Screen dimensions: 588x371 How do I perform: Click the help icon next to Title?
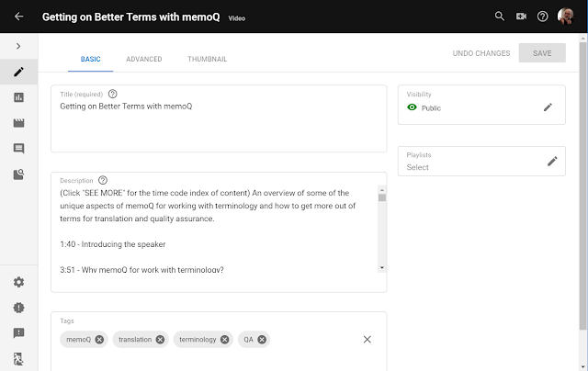pyautogui.click(x=113, y=94)
